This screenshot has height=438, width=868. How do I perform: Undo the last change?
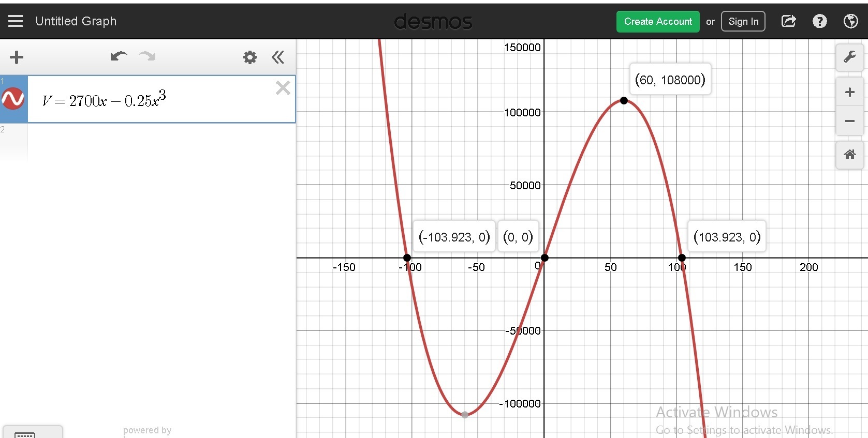pos(119,56)
